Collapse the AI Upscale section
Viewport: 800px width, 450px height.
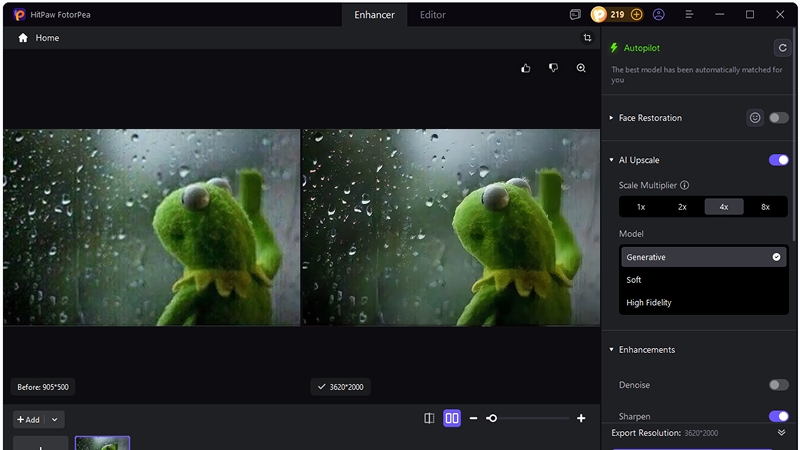pos(611,160)
